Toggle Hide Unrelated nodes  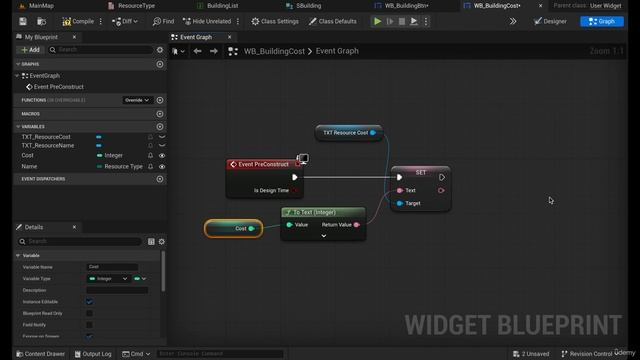click(207, 21)
